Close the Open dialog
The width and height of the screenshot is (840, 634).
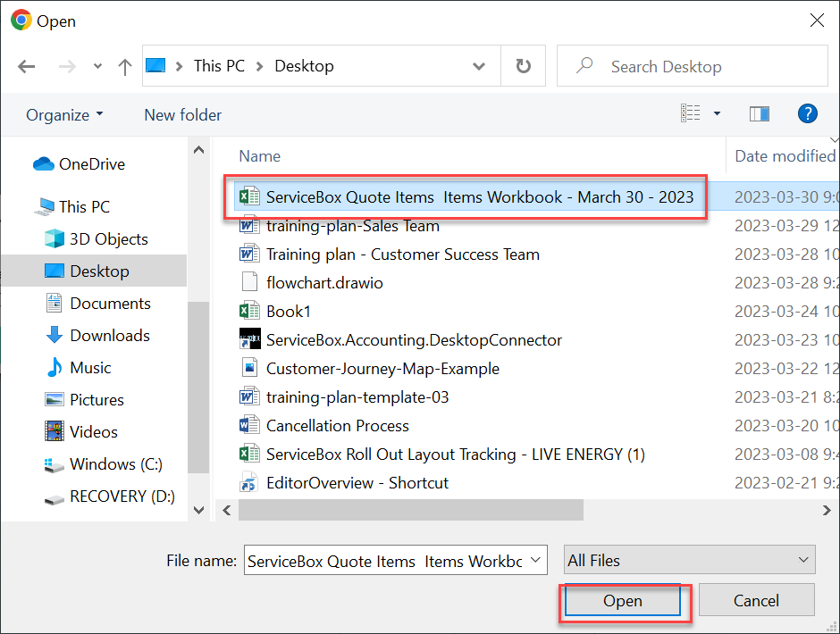[x=817, y=21]
